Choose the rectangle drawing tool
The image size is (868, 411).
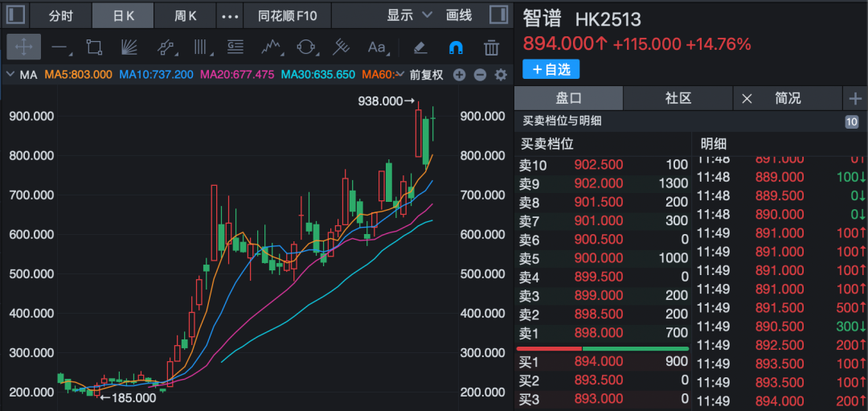[x=94, y=47]
